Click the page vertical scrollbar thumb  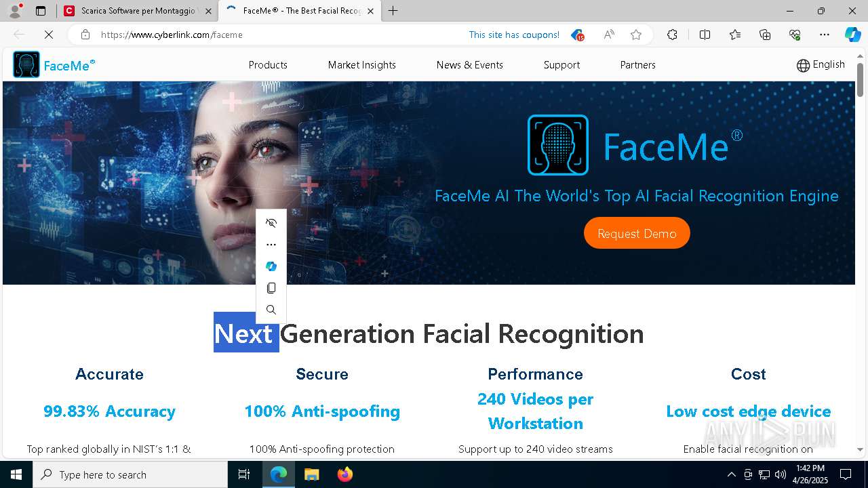coord(860,79)
